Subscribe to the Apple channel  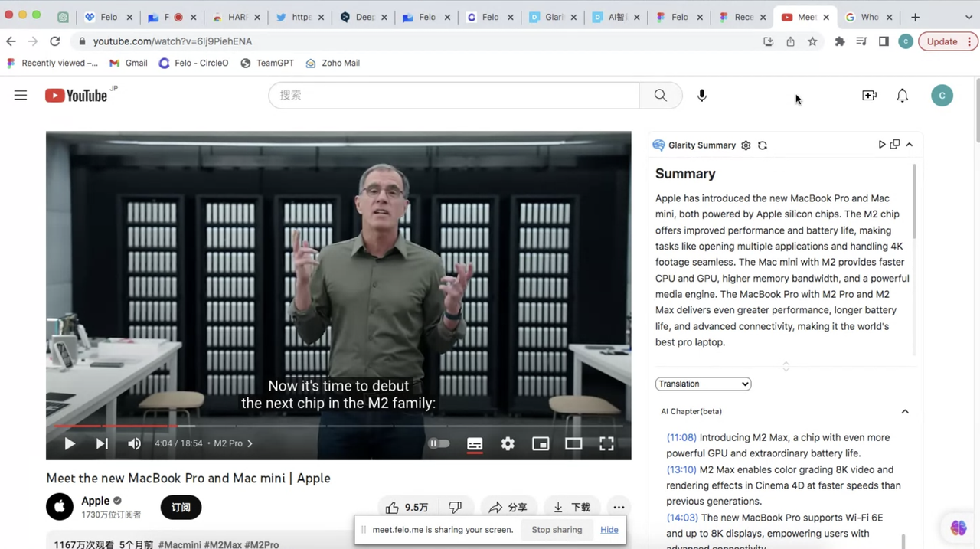[x=181, y=507]
